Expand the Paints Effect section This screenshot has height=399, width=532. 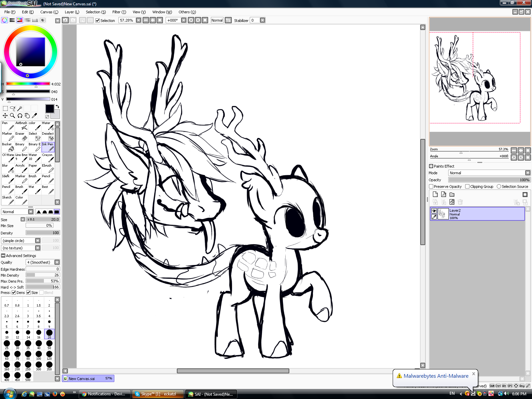point(431,166)
